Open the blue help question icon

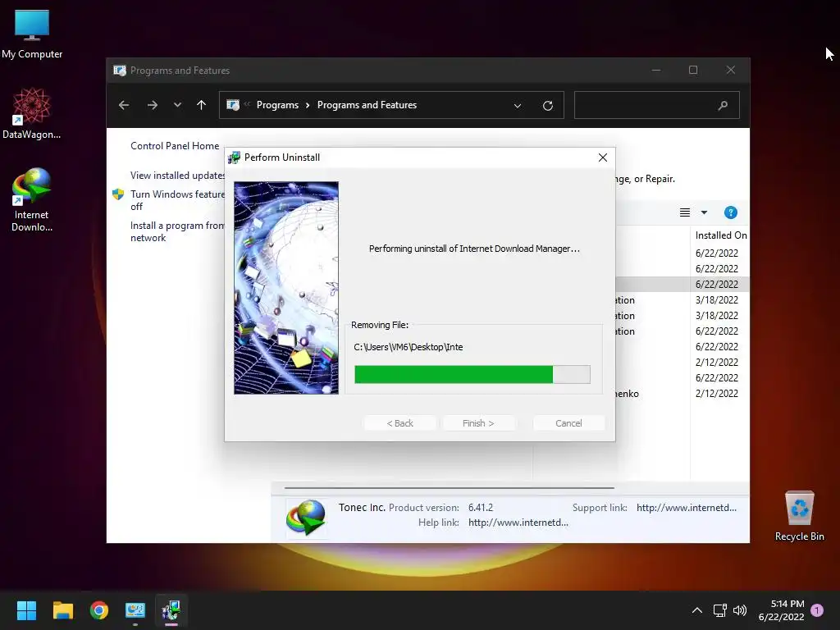point(730,212)
